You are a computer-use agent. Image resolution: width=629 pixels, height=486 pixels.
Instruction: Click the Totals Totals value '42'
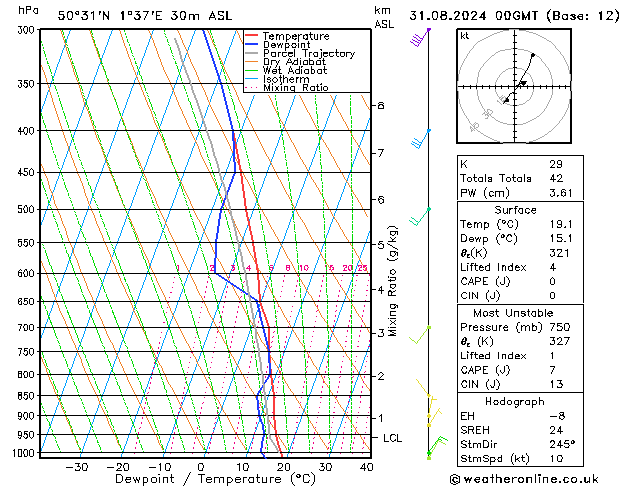[x=556, y=178]
